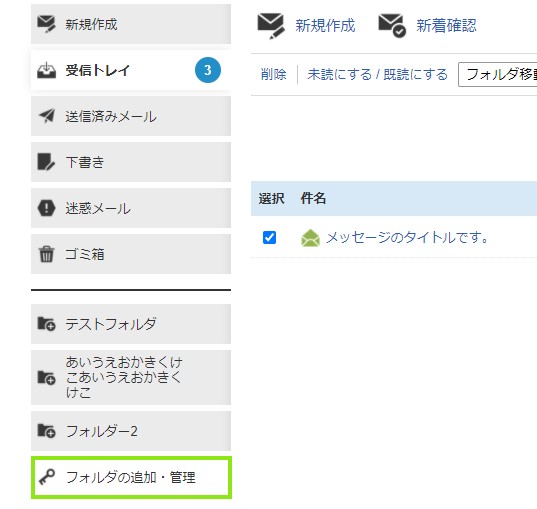The height and width of the screenshot is (509, 537).
Task: Uncheck the message selection checkbox
Action: (x=269, y=237)
